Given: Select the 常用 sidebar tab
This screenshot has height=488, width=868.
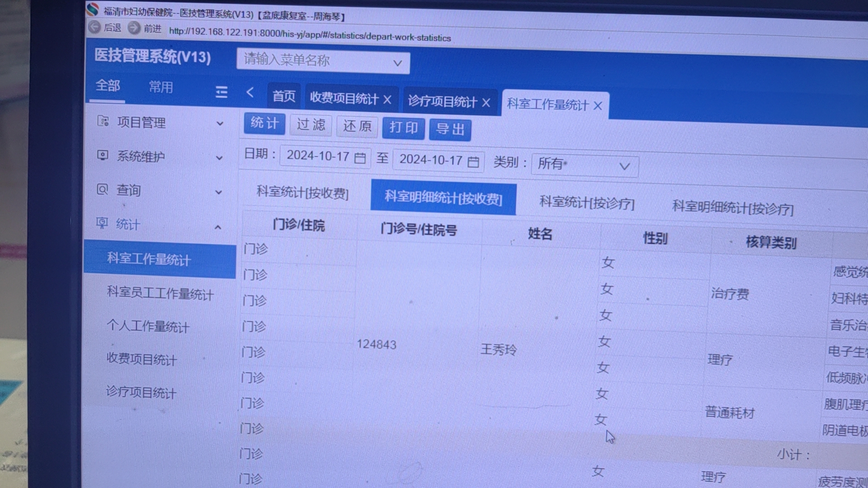Looking at the screenshot, I should pos(161,87).
